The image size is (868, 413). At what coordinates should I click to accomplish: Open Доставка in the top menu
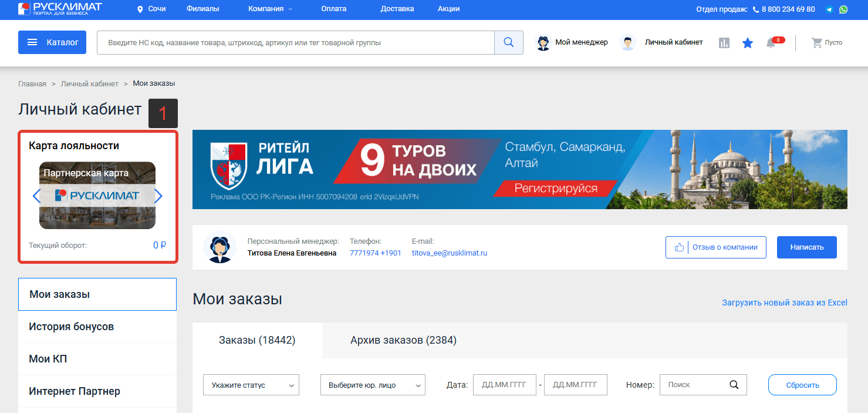point(397,9)
